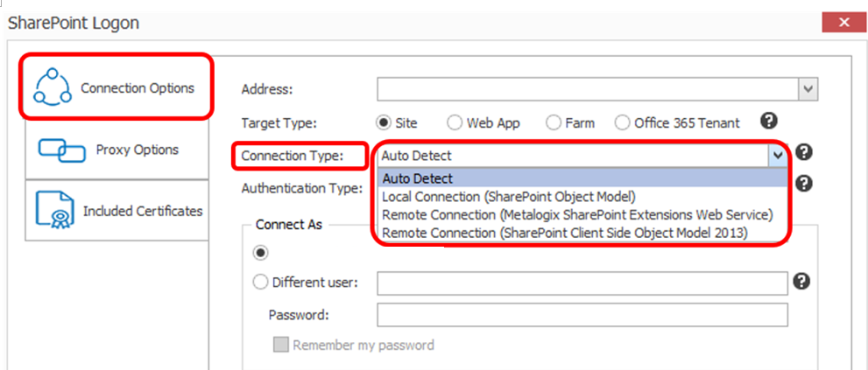Select the Farm target type

point(554,123)
